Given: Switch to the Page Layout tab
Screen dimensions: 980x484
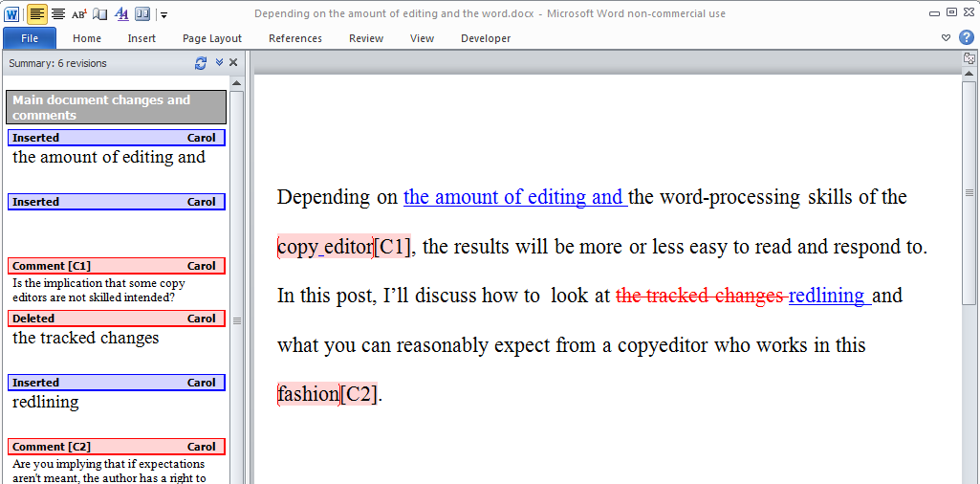Looking at the screenshot, I should [212, 38].
